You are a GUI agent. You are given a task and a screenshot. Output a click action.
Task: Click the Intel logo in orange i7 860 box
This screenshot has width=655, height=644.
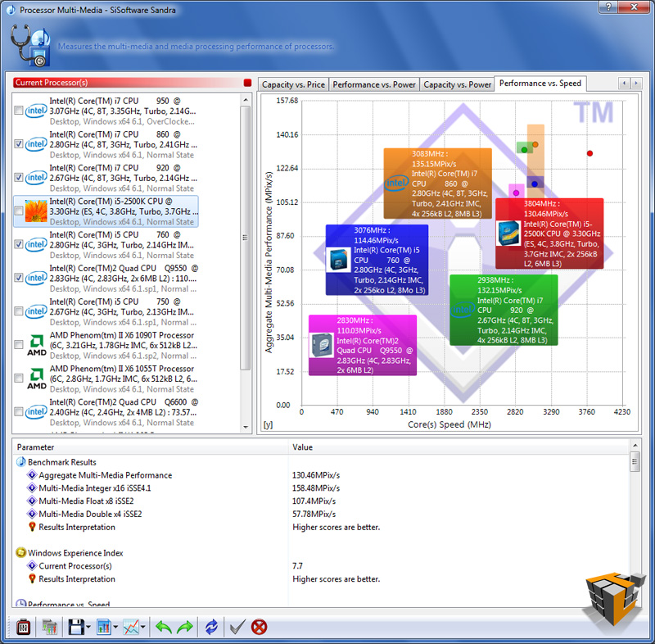tap(396, 183)
